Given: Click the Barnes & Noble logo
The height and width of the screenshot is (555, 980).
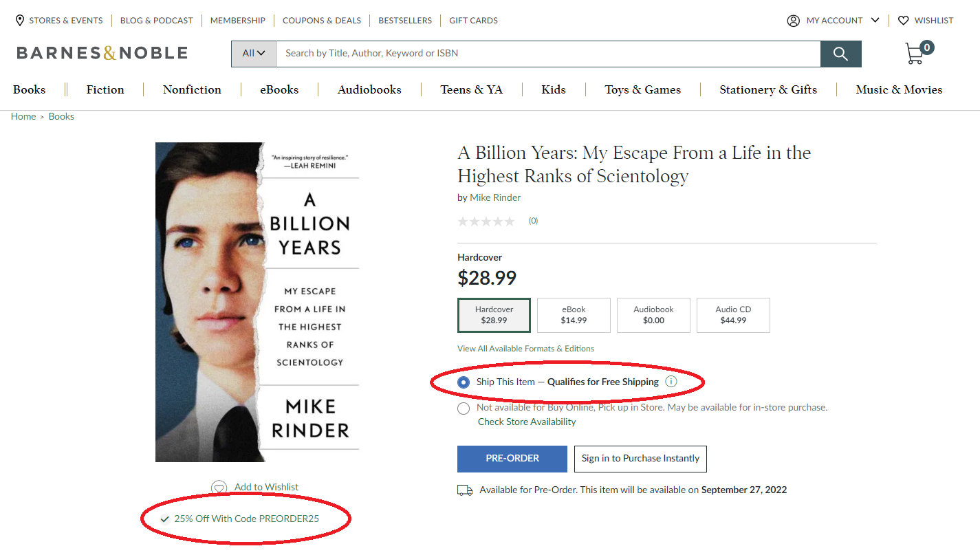Looking at the screenshot, I should click(102, 53).
